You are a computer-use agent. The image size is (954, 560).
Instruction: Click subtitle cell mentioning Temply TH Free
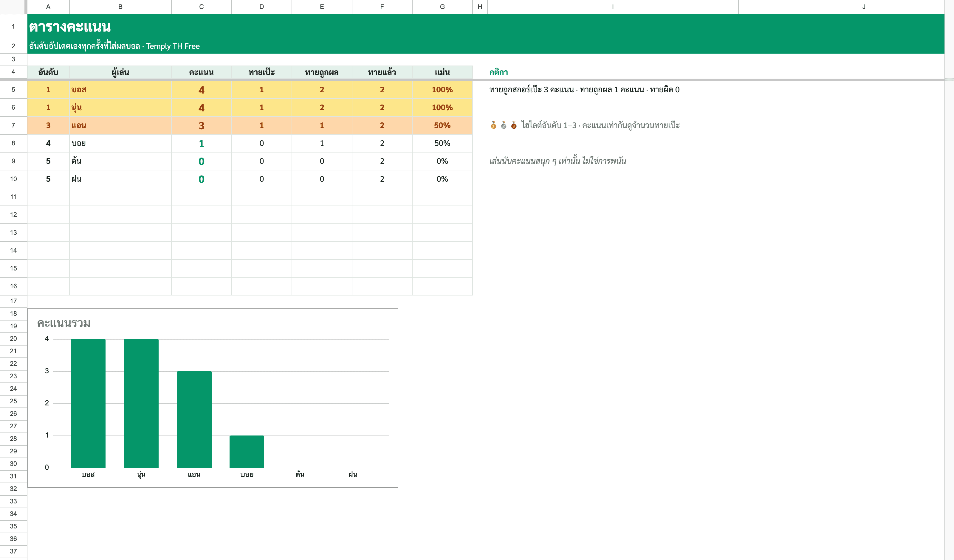(114, 46)
